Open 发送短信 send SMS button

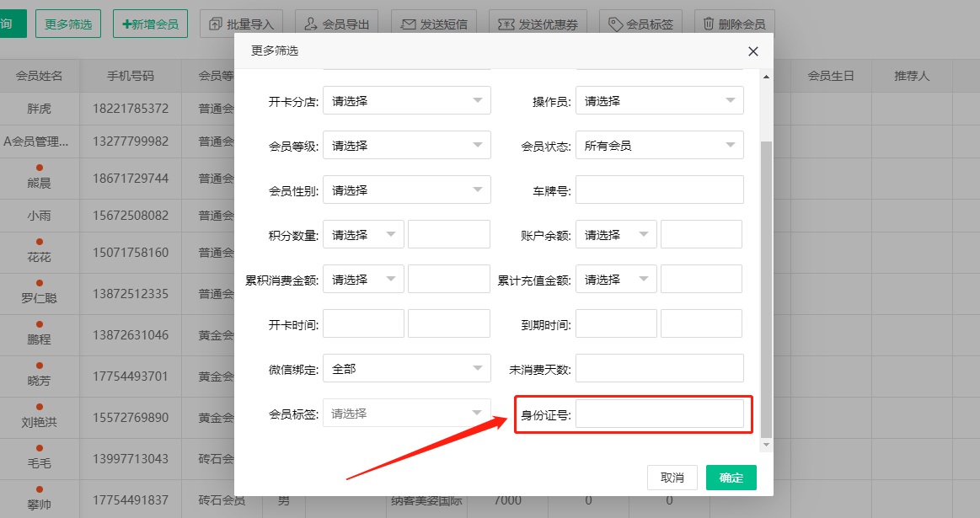click(435, 24)
